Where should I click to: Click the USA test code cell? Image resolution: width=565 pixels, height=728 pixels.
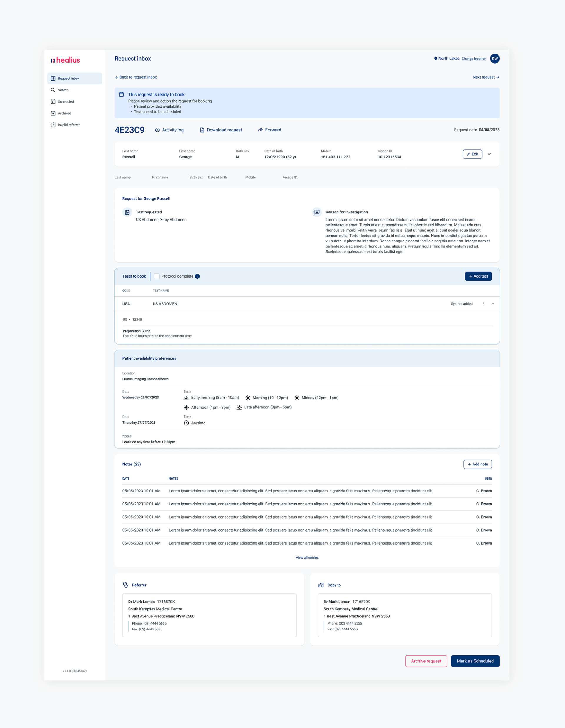coord(126,304)
